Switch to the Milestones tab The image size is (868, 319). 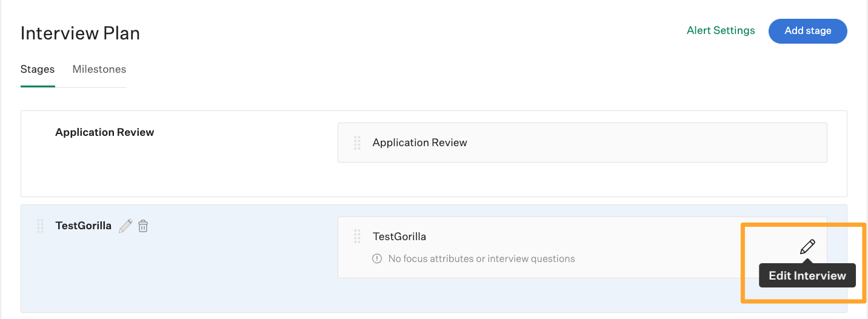[x=99, y=69]
